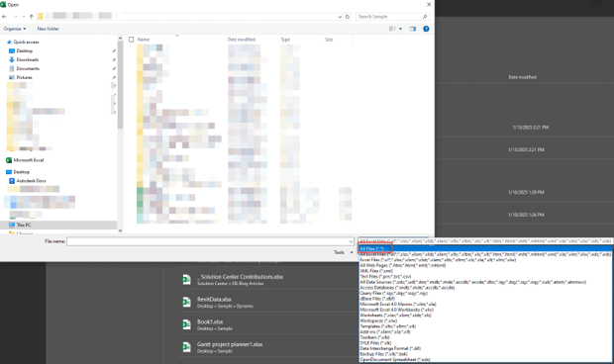Screen dimensions: 614x364
Task: Expand the view options dropdown arrow
Action: tap(400, 29)
